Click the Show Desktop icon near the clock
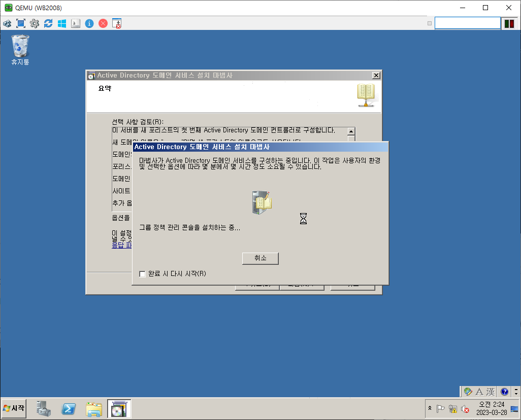Screen dimensions: 521x420 tap(514, 409)
